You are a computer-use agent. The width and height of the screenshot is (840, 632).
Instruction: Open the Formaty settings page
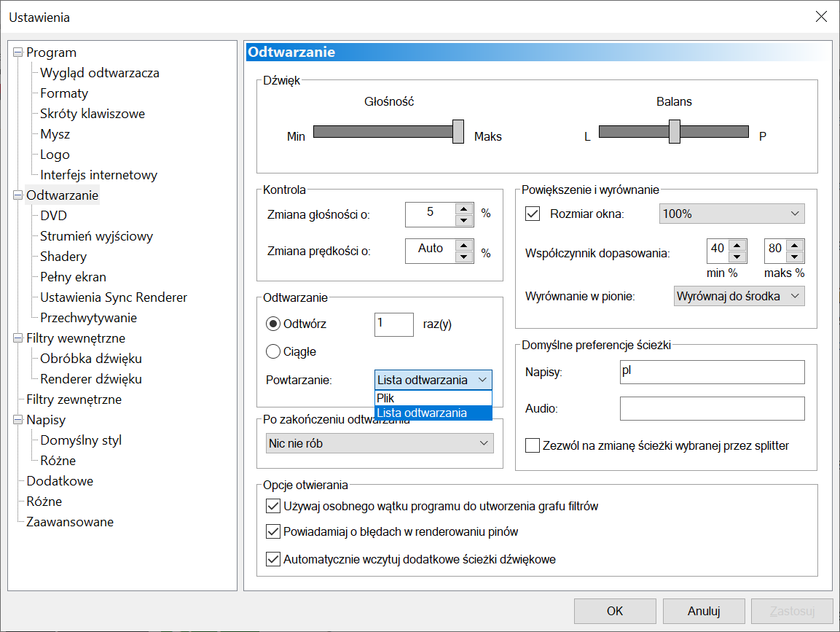tap(64, 93)
